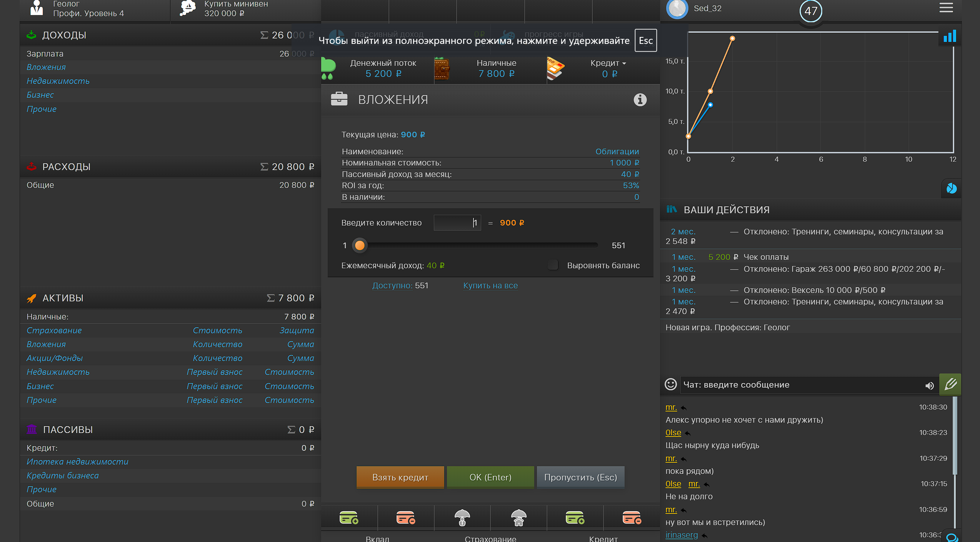Expand the Недвижимость income category
Viewport: 980px width, 542px height.
click(x=58, y=81)
